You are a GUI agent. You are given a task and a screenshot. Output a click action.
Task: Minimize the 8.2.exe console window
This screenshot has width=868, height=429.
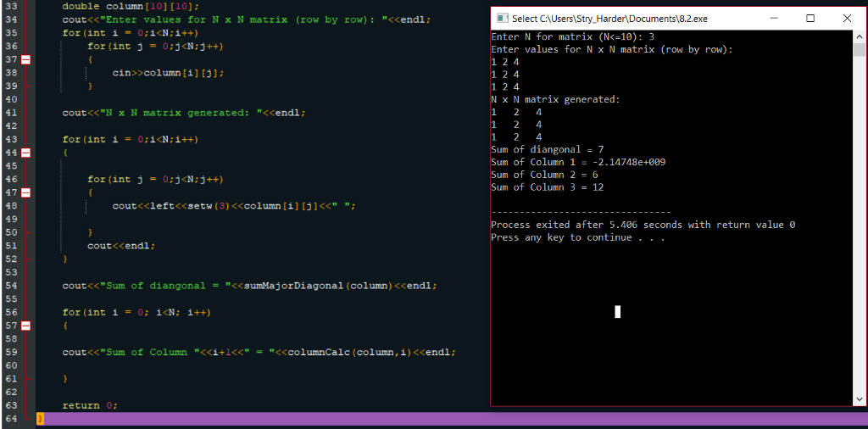tap(774, 19)
